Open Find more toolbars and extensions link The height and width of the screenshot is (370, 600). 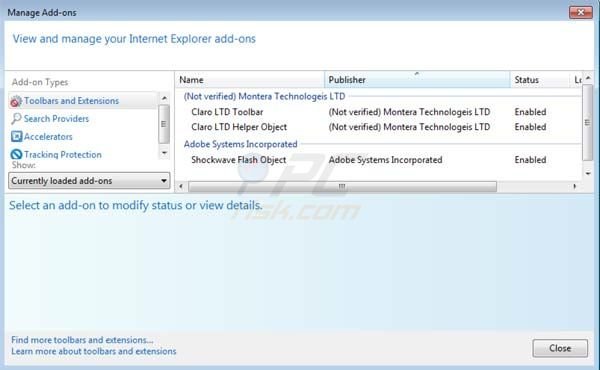click(x=82, y=340)
